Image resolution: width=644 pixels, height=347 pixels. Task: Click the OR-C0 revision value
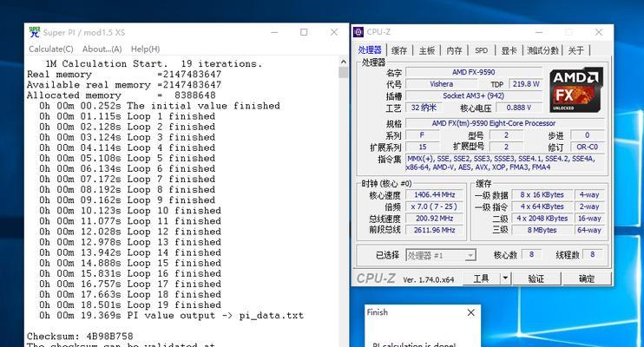point(587,147)
